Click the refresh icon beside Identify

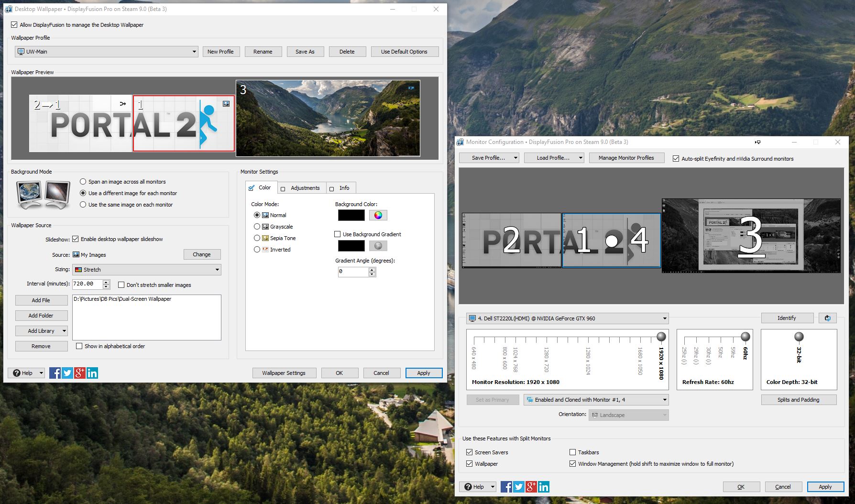point(827,318)
